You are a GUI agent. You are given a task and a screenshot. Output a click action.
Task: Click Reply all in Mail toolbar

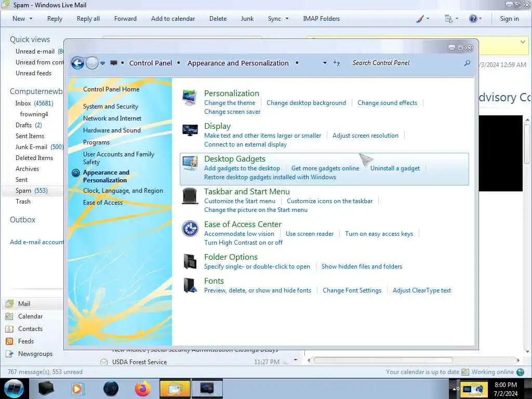point(88,19)
